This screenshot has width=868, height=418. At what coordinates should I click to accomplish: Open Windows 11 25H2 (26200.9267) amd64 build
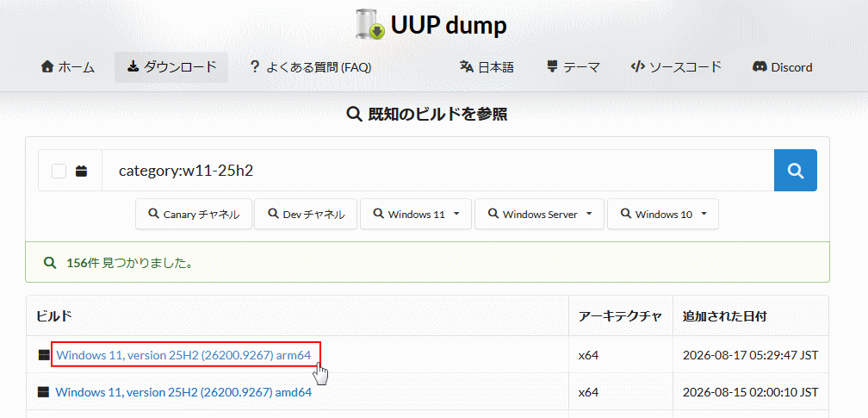(x=183, y=392)
